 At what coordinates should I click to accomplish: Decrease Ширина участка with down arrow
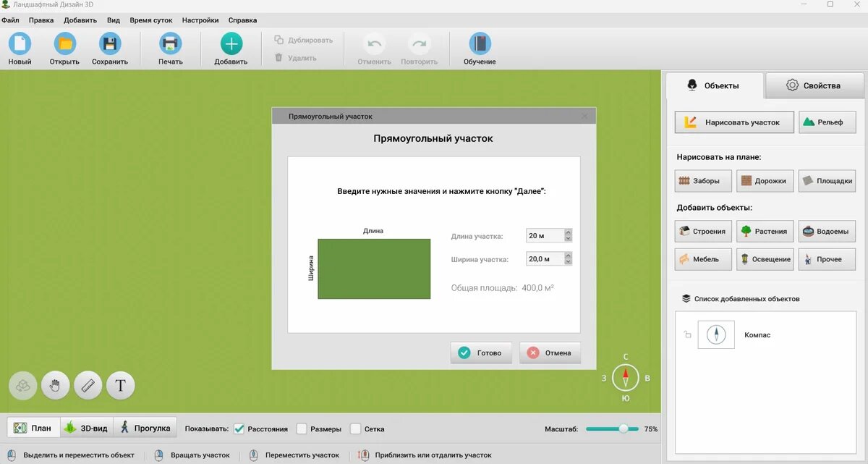click(x=568, y=262)
